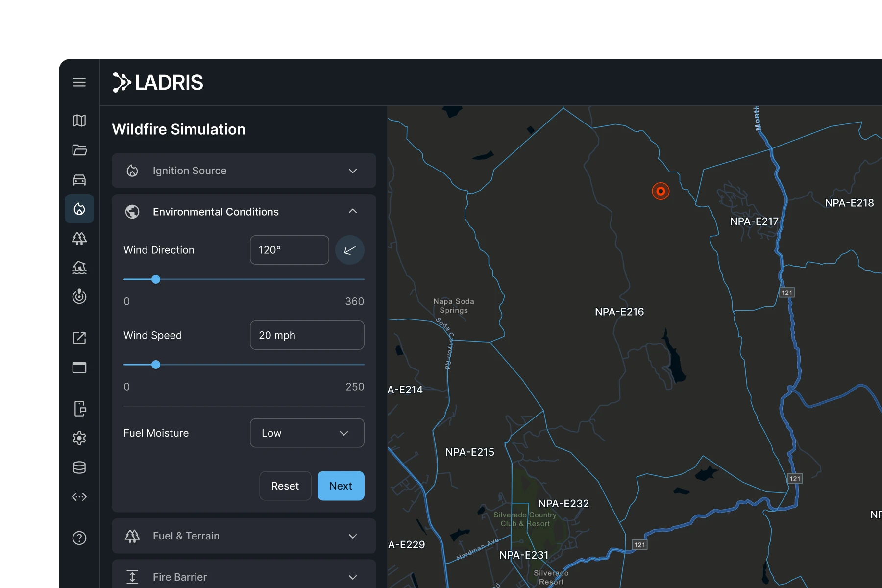The width and height of the screenshot is (882, 588).
Task: Click the ignition marker on the map
Action: [661, 191]
